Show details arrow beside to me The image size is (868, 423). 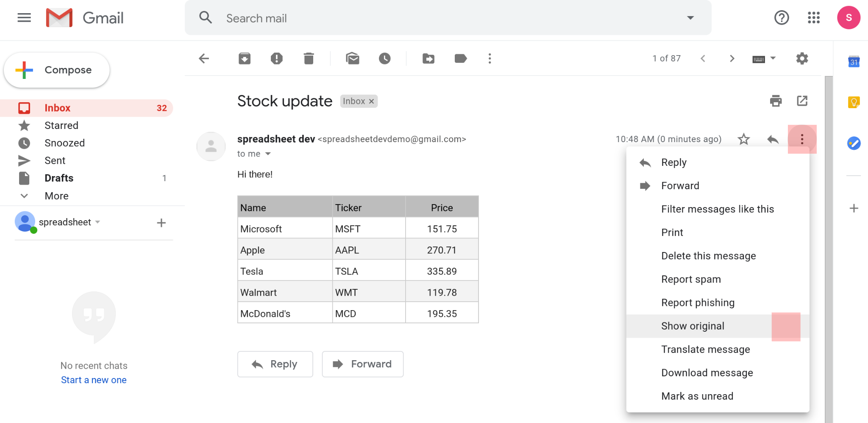click(x=268, y=154)
